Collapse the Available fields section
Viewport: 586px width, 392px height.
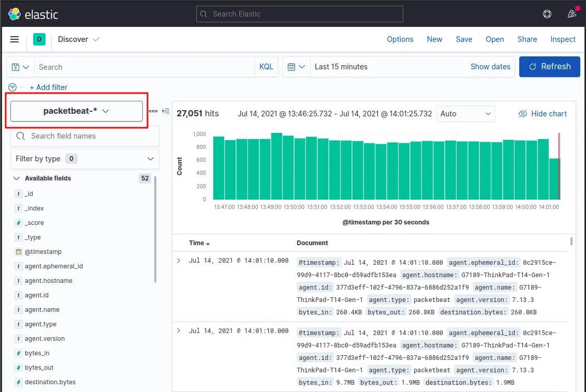coord(17,178)
